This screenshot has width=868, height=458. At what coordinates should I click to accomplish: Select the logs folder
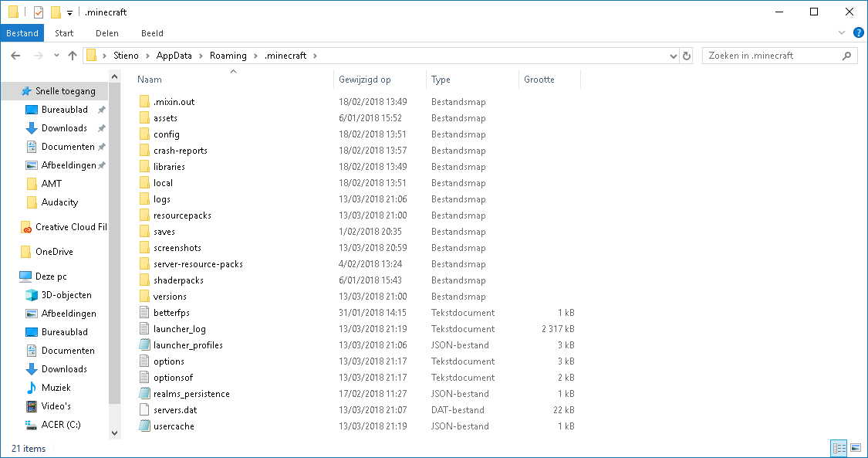point(162,199)
